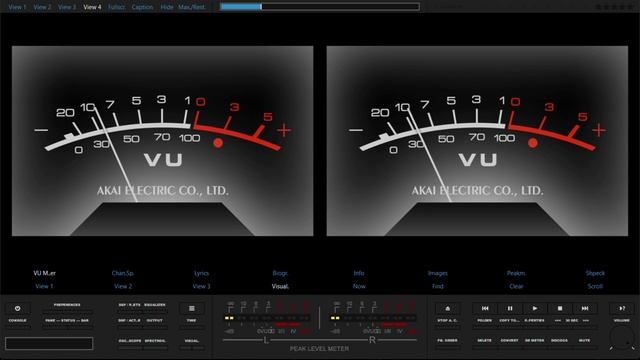Screen dimensions: 640x360
Task: Click Scroll under Shpeck
Action: [595, 286]
